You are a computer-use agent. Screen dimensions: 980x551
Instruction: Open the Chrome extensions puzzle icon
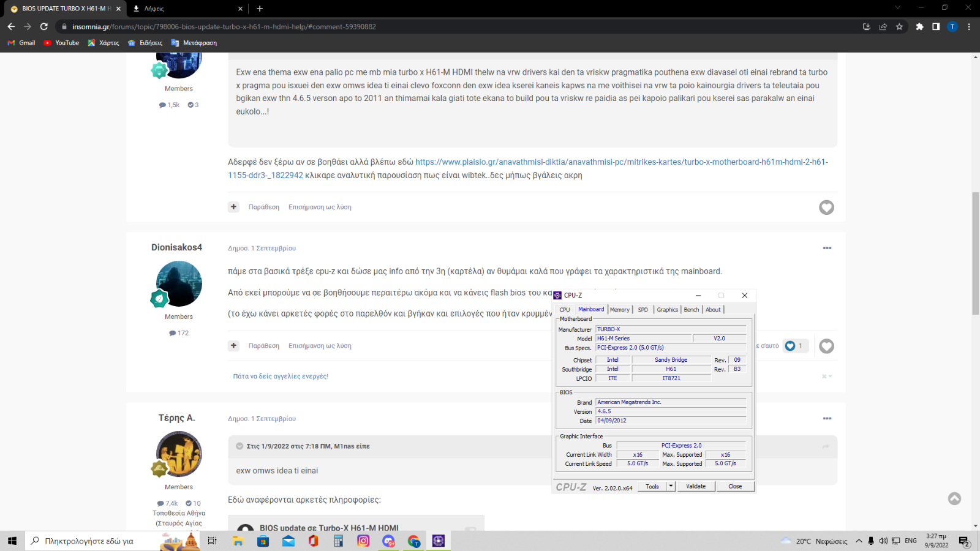919,26
